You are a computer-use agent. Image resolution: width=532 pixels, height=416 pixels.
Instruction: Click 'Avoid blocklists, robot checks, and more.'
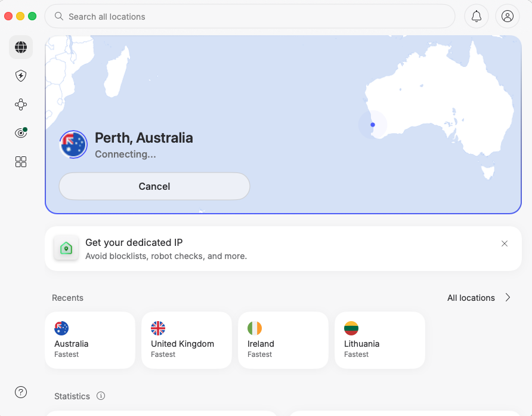[x=166, y=256]
